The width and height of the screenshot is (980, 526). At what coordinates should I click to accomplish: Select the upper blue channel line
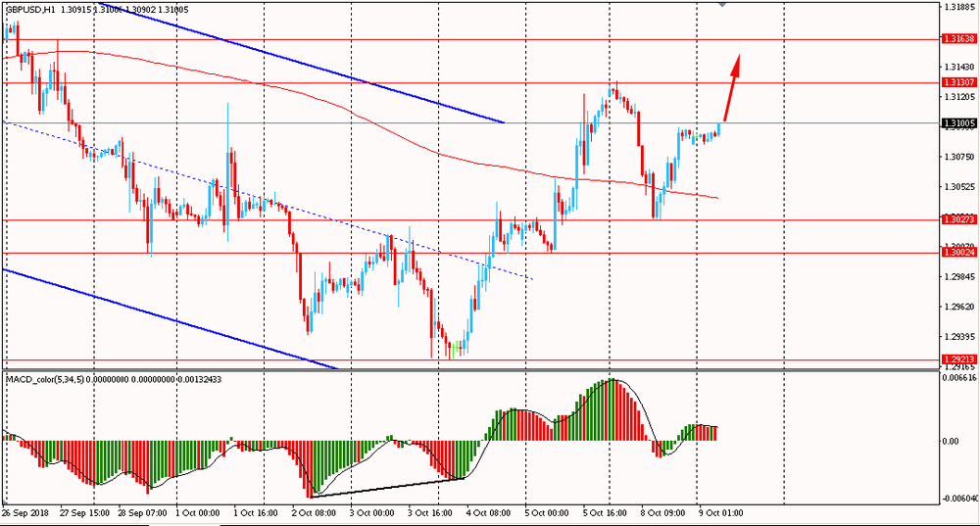[303, 63]
